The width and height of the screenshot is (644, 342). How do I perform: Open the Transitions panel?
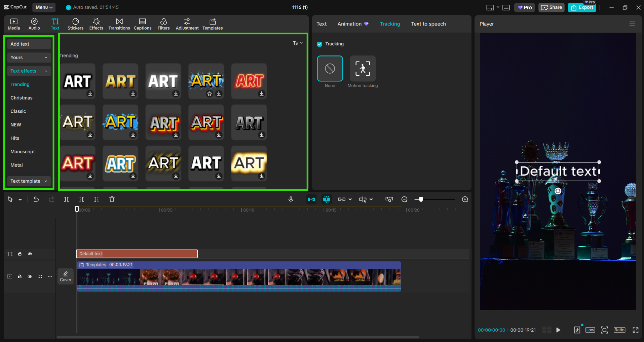coord(119,24)
